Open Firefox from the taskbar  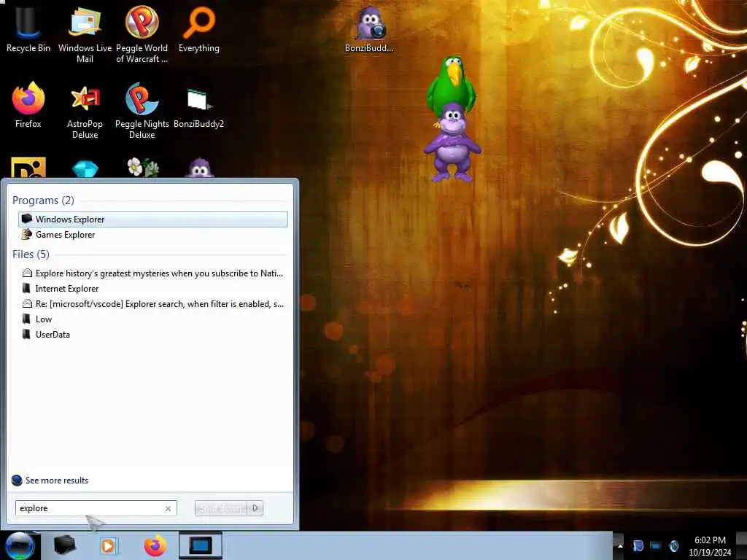click(x=155, y=545)
